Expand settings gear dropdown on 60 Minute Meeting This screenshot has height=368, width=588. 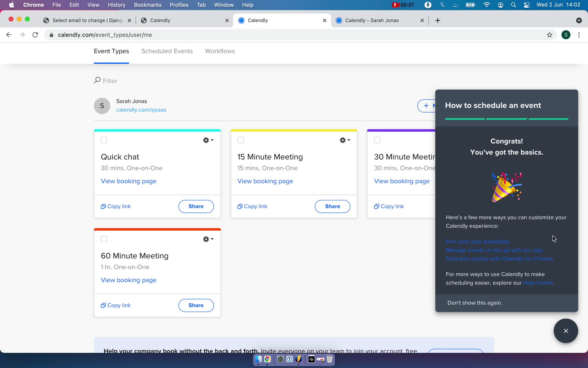tap(208, 239)
